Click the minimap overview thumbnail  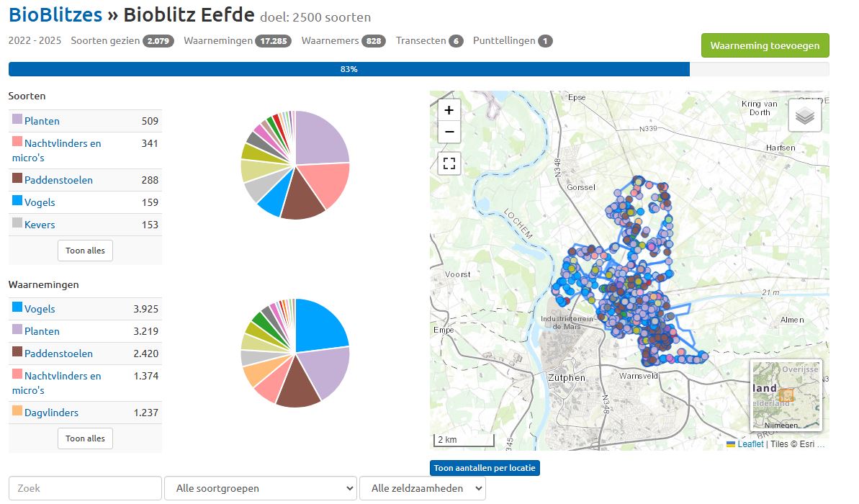[786, 395]
